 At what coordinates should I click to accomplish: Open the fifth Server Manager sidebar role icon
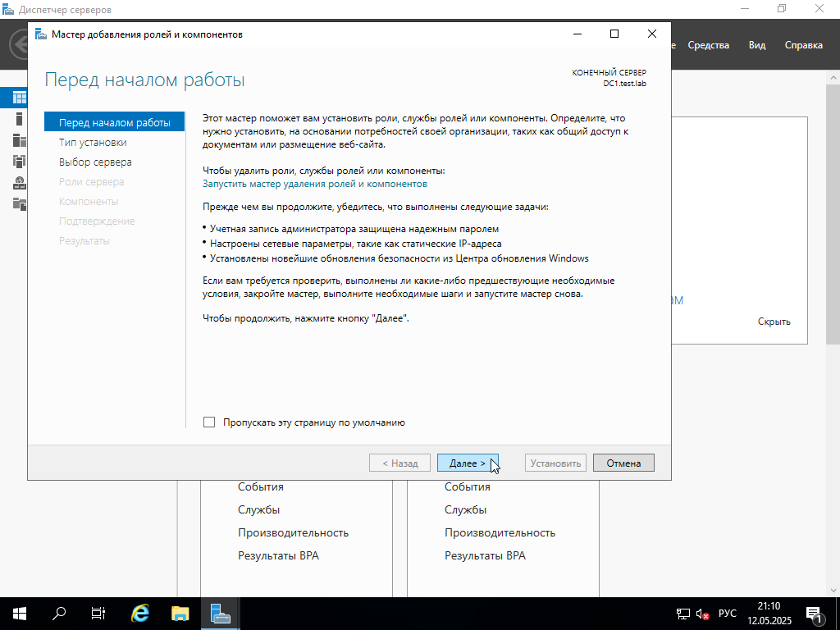point(20,183)
